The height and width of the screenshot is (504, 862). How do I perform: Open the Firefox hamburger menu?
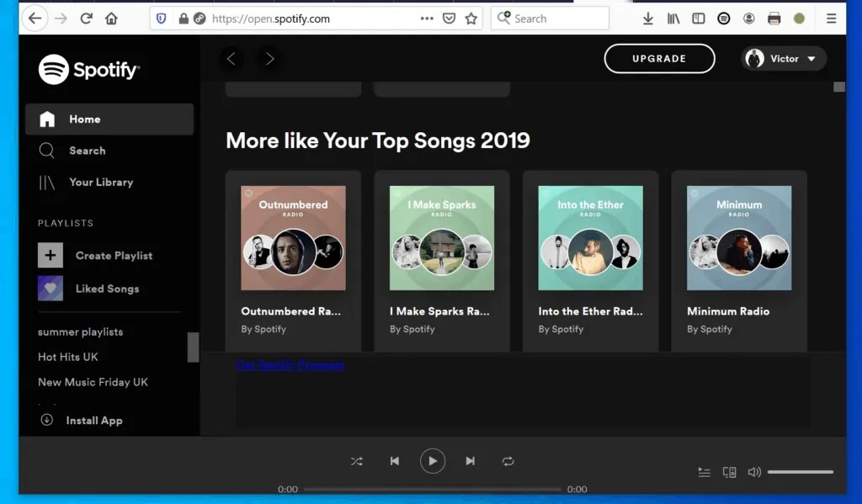click(831, 18)
